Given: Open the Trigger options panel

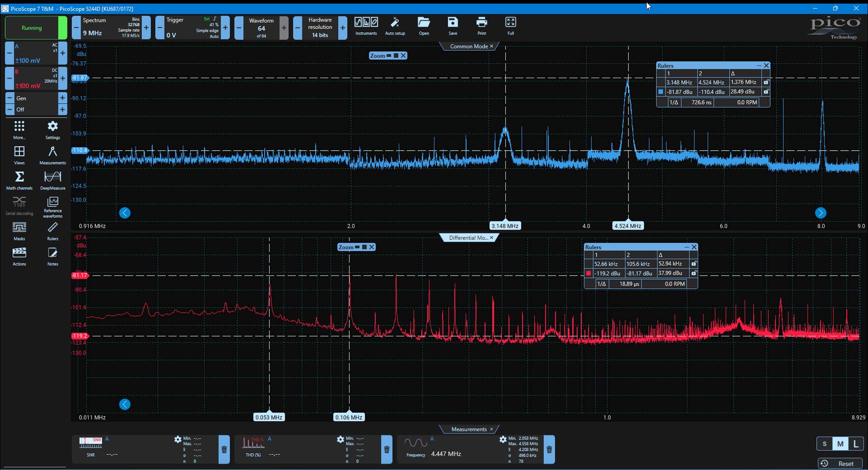Looking at the screenshot, I should (192, 28).
